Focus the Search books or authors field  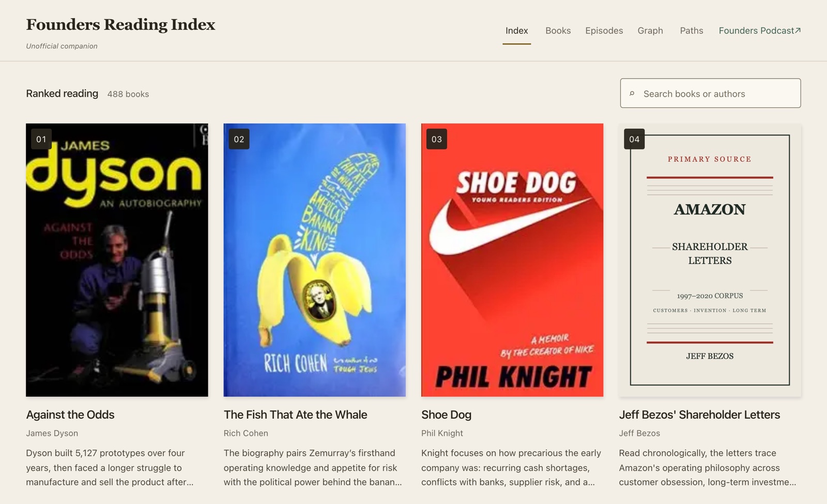710,93
